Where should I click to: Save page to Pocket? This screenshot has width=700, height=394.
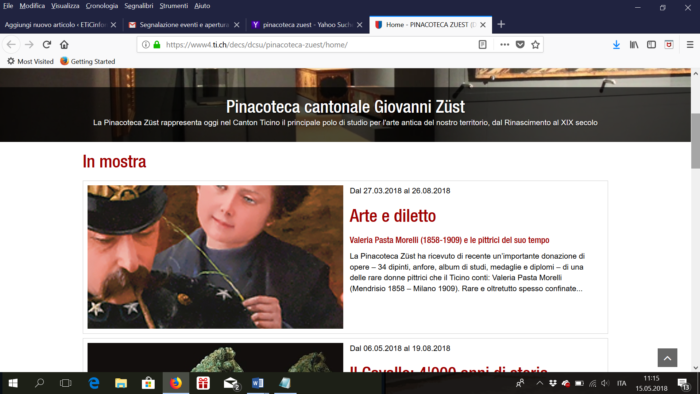click(x=520, y=45)
